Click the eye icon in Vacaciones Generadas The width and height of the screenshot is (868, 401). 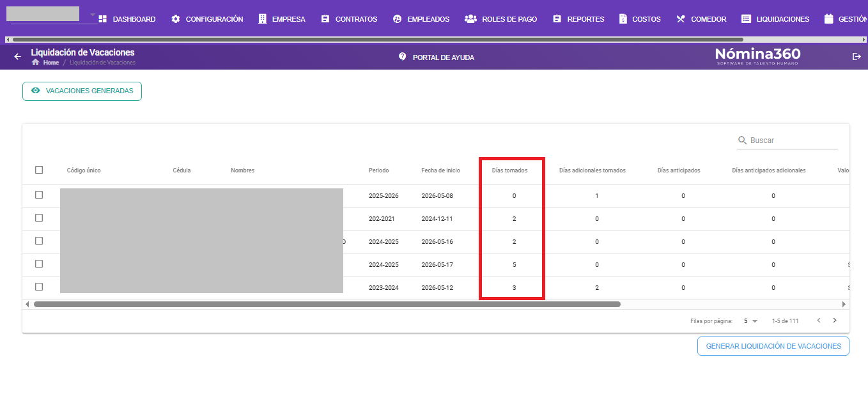click(36, 91)
